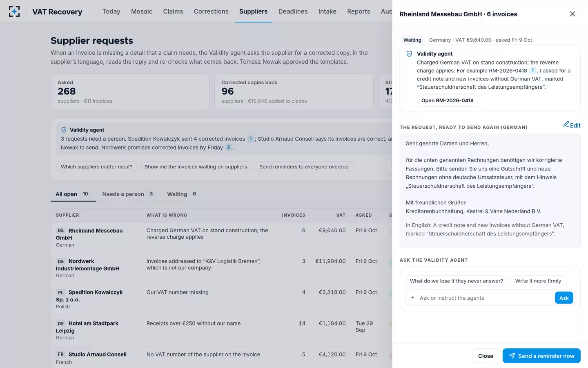Click the Validity agent shield icon in summary card
Image resolution: width=588 pixels, height=368 pixels.
point(64,130)
